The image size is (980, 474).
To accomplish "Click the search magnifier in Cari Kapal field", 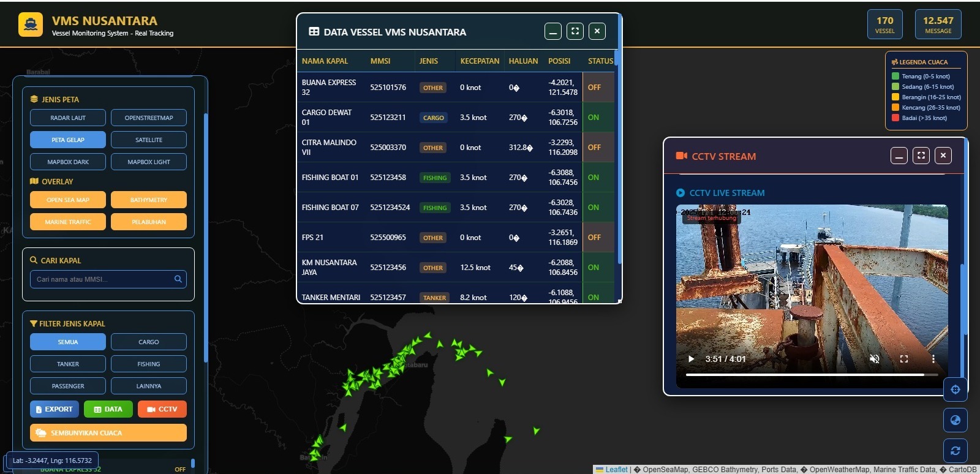I will pyautogui.click(x=178, y=279).
